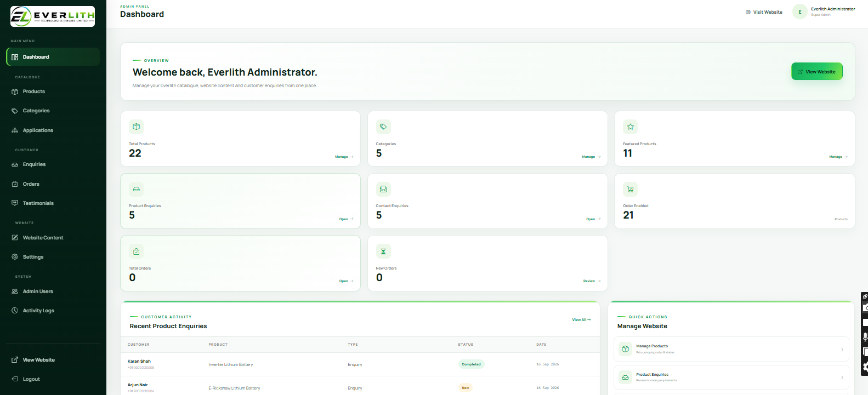The image size is (868, 395).
Task: Click View All in Recent Product Enquiries
Action: tap(581, 320)
